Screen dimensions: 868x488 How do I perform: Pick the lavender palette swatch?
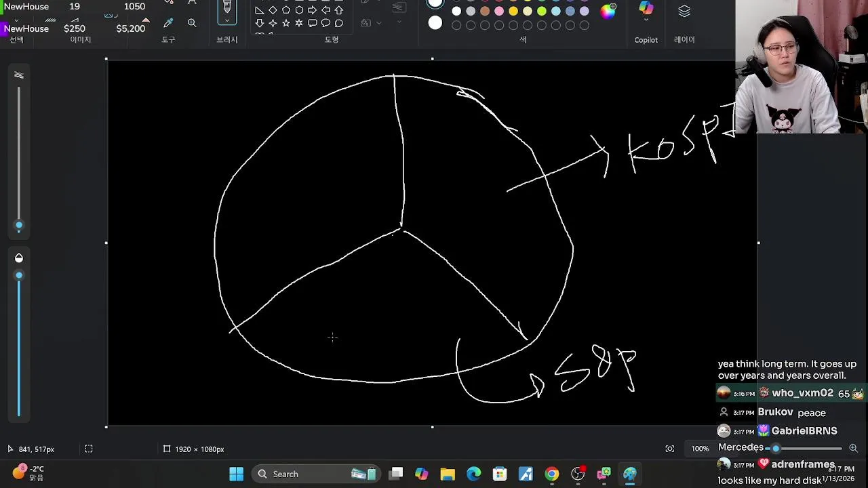point(585,12)
